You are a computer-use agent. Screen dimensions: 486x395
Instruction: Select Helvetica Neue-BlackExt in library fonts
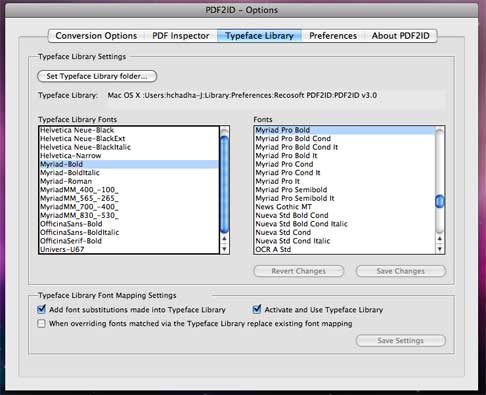point(129,139)
